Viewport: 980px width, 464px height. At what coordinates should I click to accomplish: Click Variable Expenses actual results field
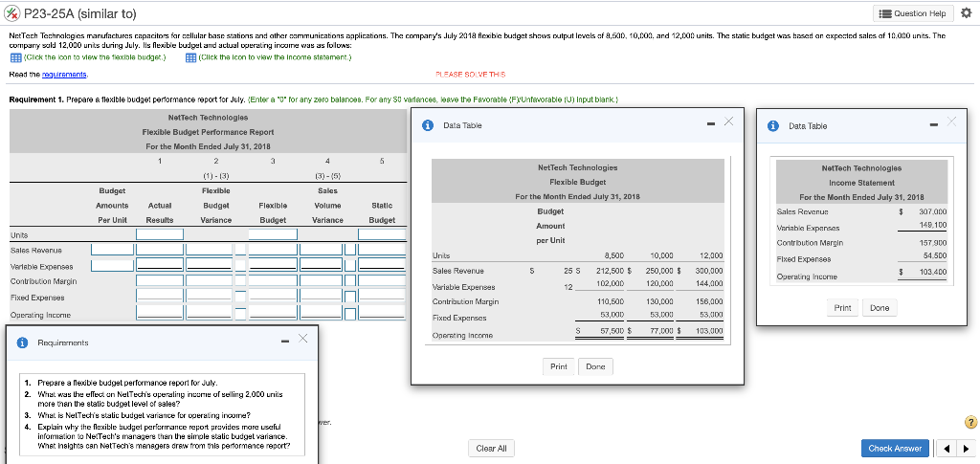point(160,265)
